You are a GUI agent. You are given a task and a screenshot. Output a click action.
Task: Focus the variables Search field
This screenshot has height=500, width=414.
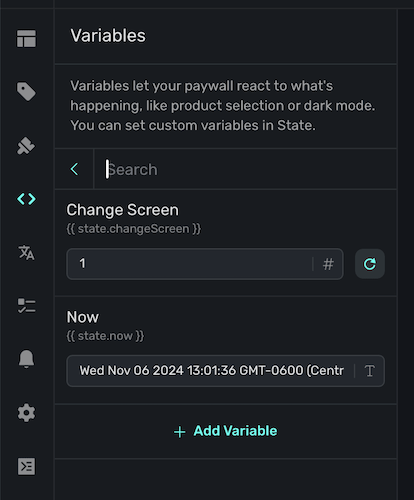[x=245, y=169]
